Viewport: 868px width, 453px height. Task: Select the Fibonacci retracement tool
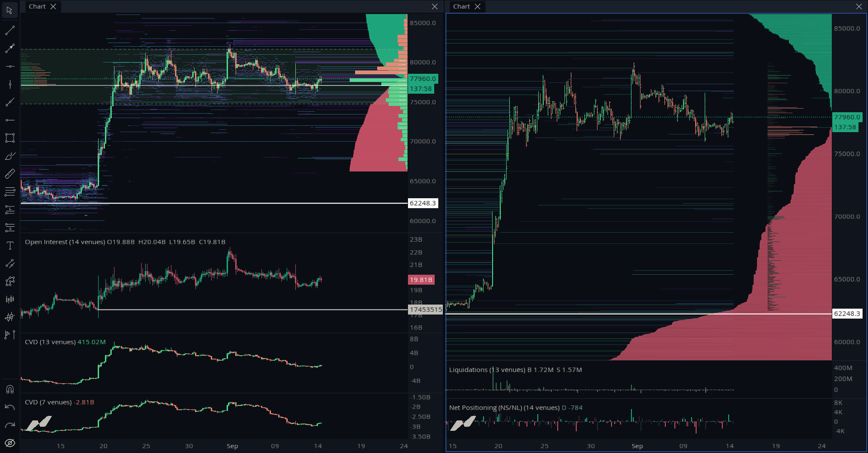pos(9,192)
